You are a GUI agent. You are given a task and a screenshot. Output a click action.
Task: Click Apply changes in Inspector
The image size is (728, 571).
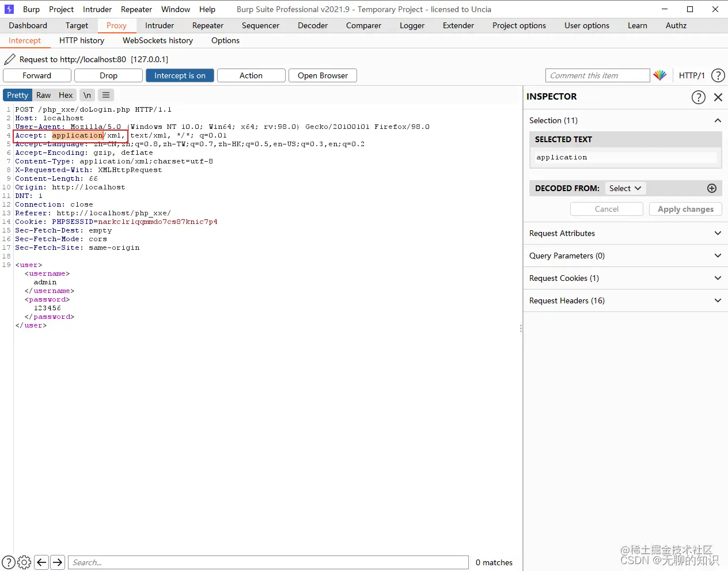(685, 209)
